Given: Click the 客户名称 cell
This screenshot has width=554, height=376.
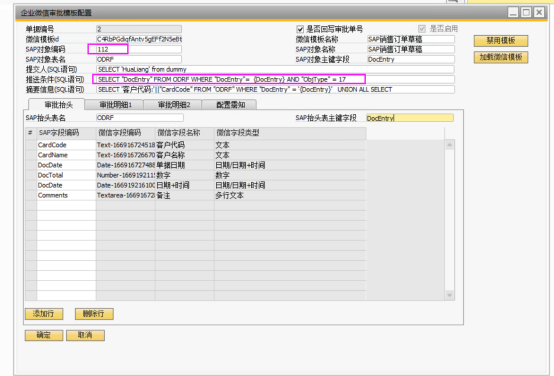Looking at the screenshot, I should (184, 155).
